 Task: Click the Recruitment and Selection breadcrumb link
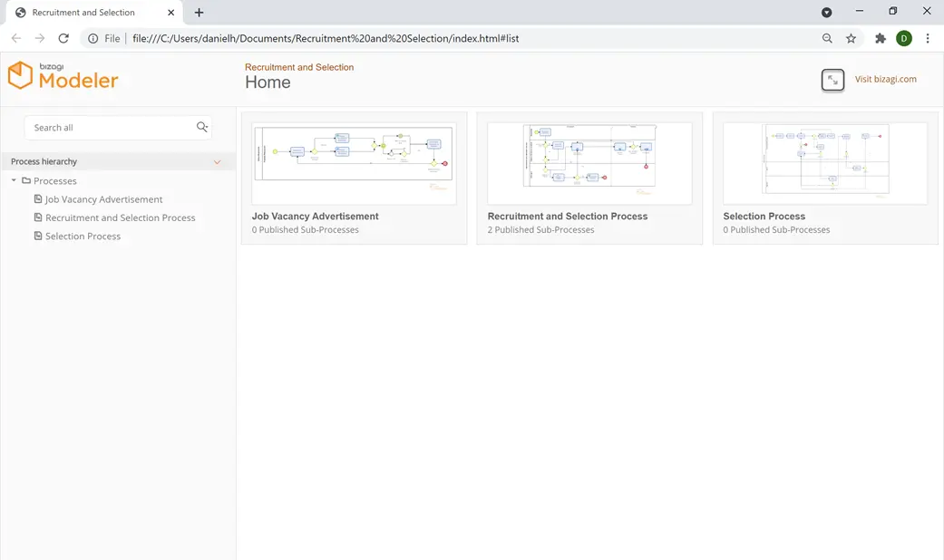click(x=299, y=67)
